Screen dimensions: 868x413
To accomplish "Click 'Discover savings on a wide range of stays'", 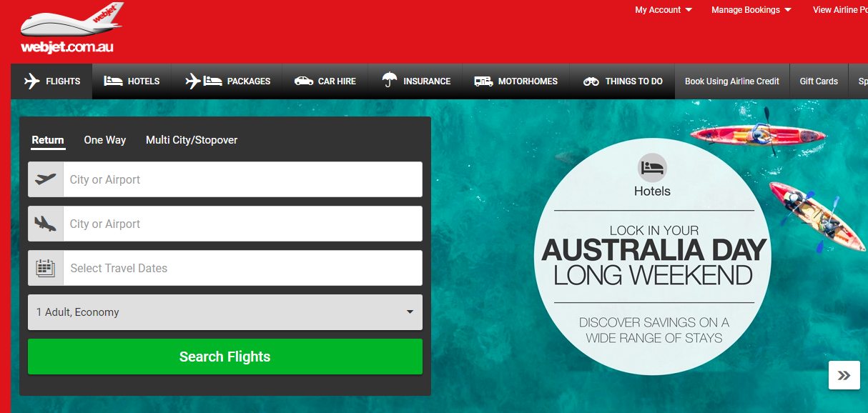I will [x=654, y=330].
